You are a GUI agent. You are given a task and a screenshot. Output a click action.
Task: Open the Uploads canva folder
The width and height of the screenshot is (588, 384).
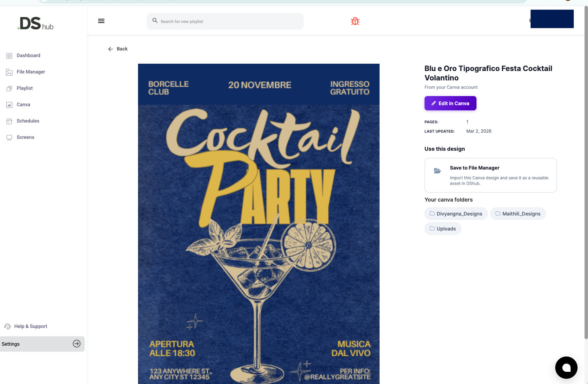point(443,229)
